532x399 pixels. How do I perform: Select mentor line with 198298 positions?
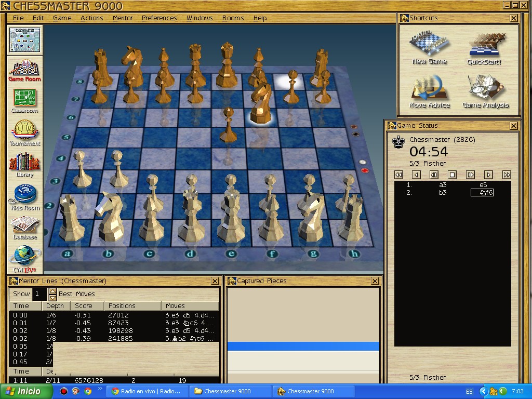click(114, 331)
